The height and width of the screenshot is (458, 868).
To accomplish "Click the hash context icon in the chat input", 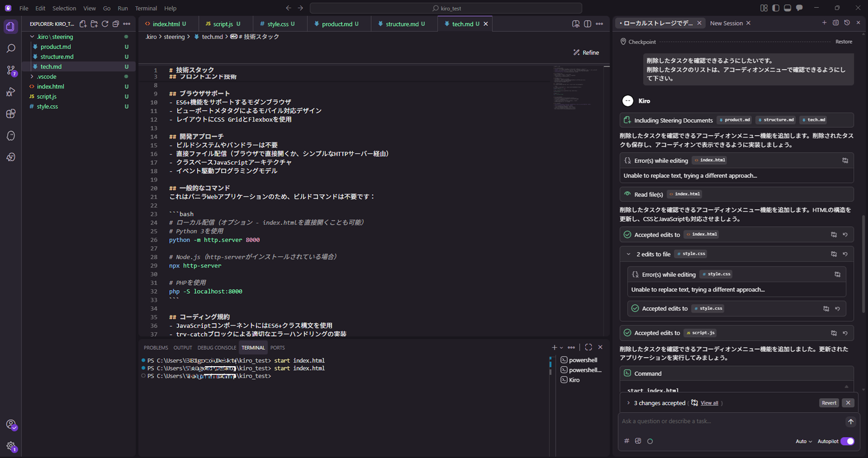I will click(x=626, y=441).
